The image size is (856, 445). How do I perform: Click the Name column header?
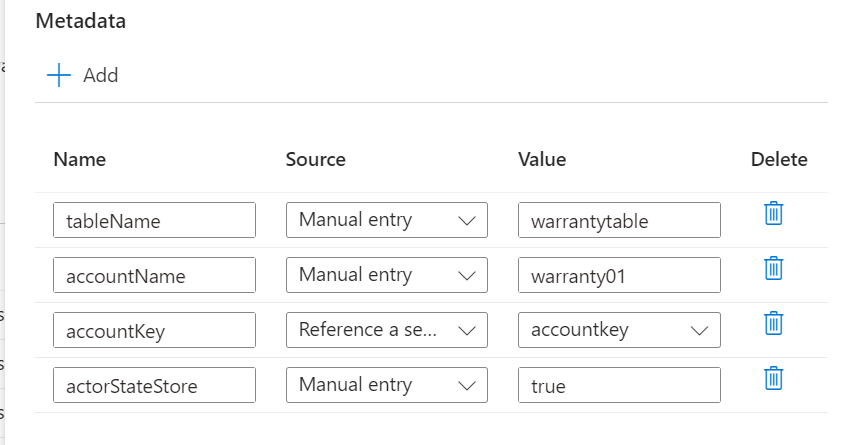click(80, 159)
